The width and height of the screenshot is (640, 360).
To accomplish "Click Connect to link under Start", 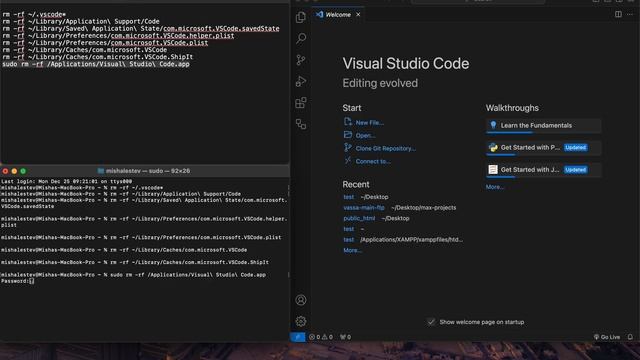I will coord(373,162).
